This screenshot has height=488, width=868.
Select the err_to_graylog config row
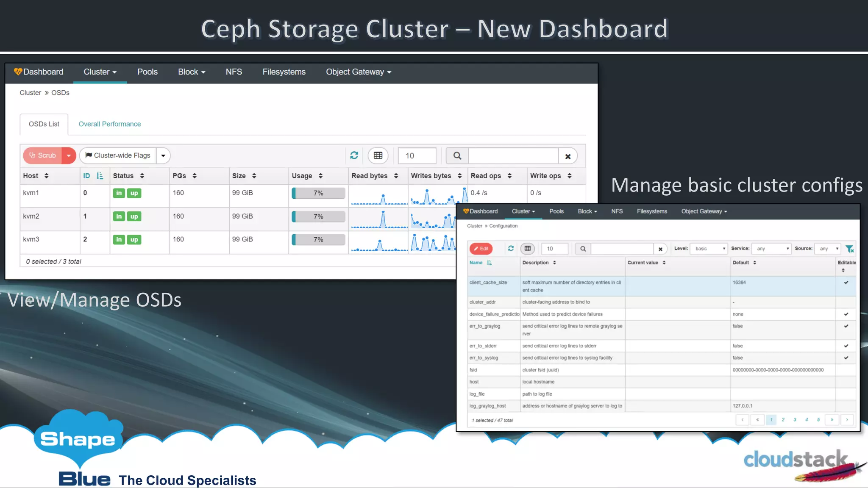pos(662,330)
